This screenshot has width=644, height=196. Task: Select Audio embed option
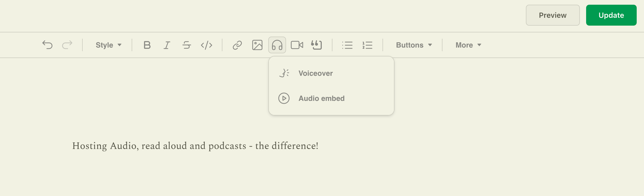point(331,98)
